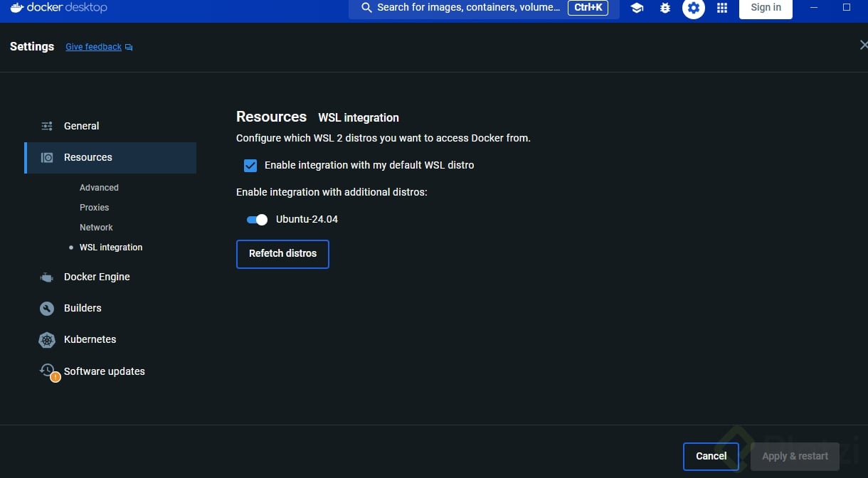
Task: Toggle the Ubuntu-24.04 integration switch
Action: tap(257, 219)
